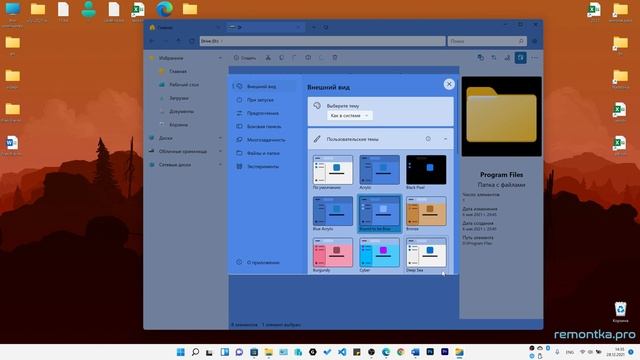Select the По умолчанию theme thumbnail

(x=333, y=170)
